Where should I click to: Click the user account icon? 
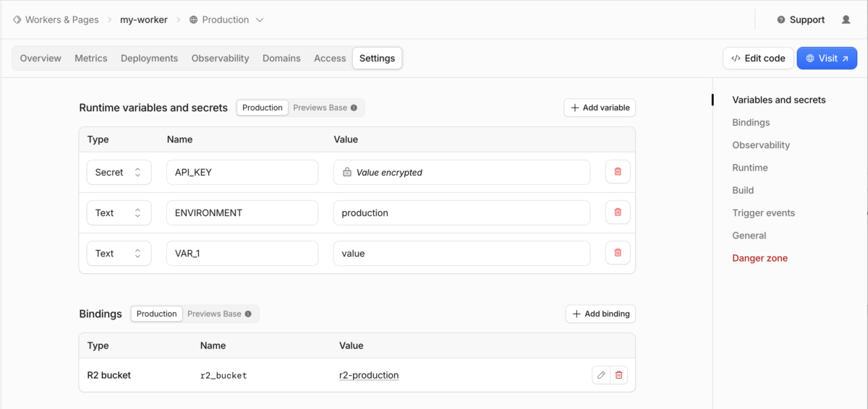click(x=846, y=20)
